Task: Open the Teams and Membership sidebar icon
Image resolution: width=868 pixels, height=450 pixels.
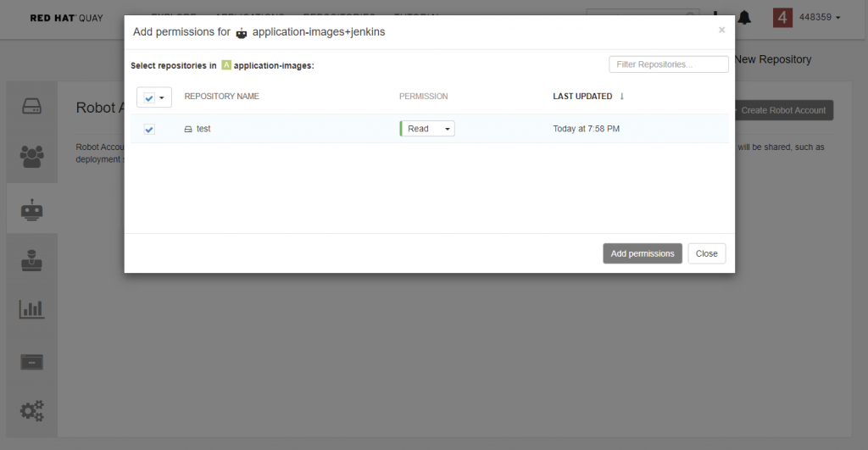Action: (x=31, y=157)
